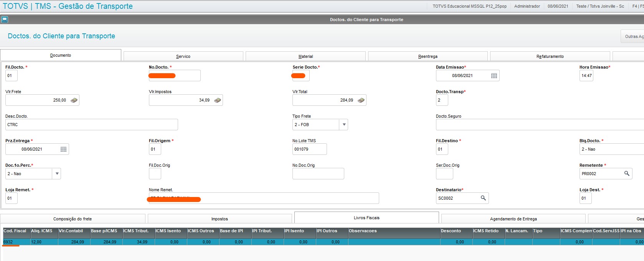Click Teste / Totvs Joinville - Sc

600,6
